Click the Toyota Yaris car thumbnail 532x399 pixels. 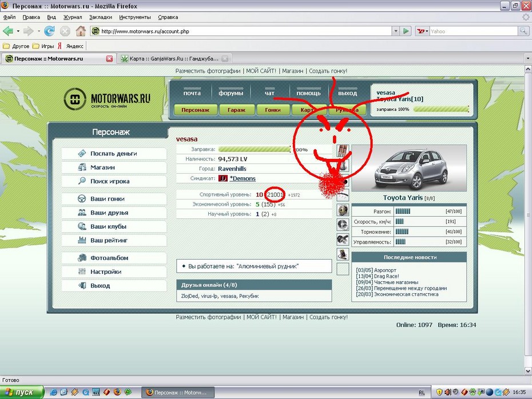(x=409, y=168)
